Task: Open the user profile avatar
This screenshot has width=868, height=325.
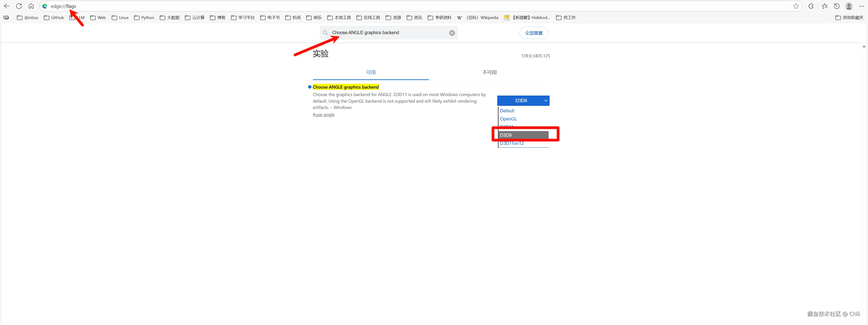Action: [x=849, y=6]
